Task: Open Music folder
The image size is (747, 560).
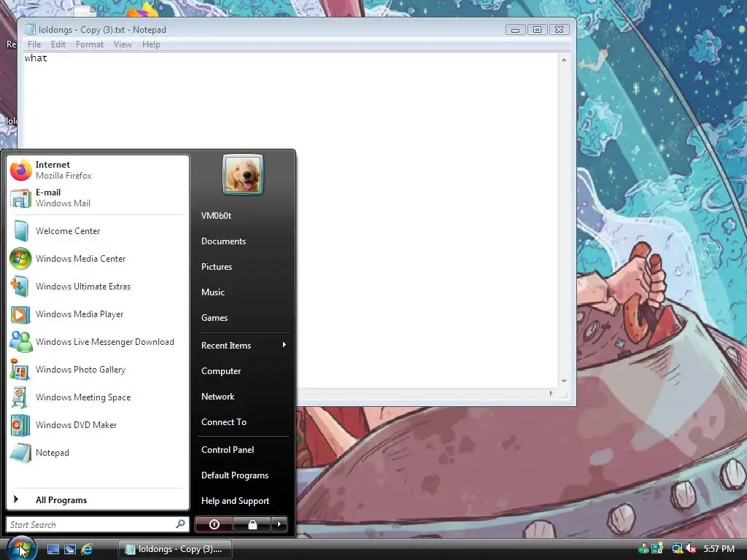Action: [244, 292]
